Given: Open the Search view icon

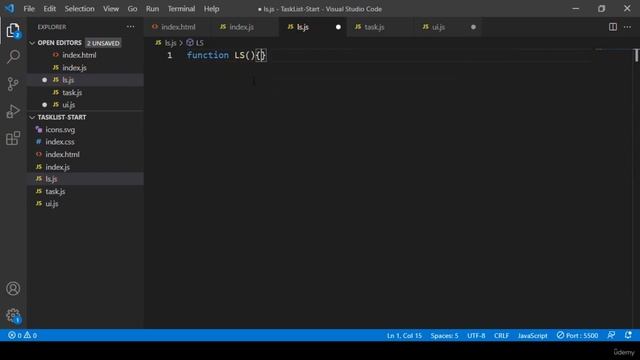Looking at the screenshot, I should pos(13,57).
